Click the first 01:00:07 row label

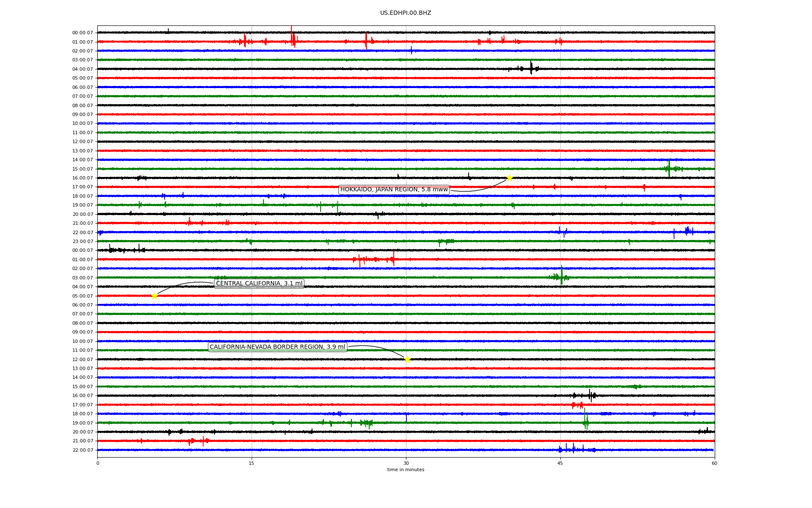82,42
